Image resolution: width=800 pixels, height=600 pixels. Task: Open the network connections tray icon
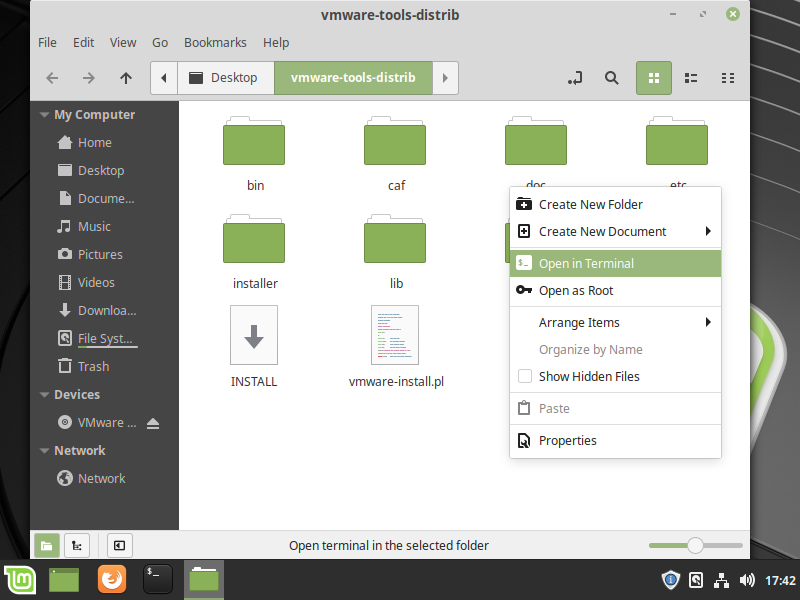point(721,581)
